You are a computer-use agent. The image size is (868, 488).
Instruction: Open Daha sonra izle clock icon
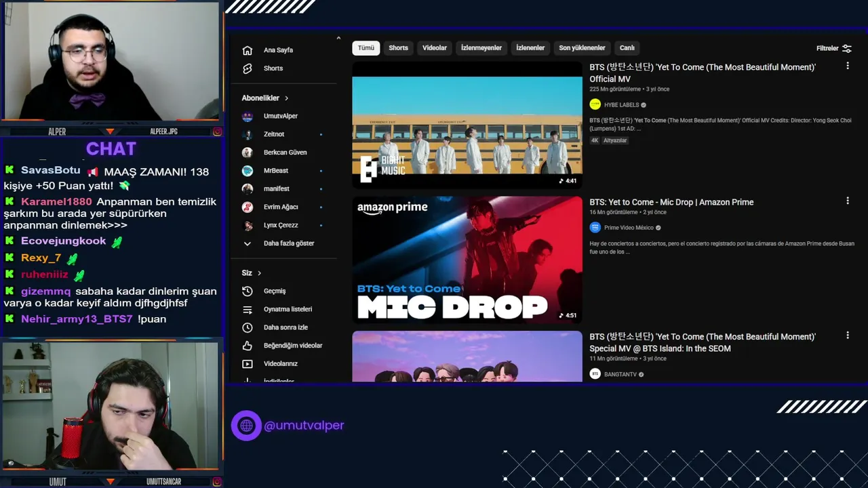248,327
